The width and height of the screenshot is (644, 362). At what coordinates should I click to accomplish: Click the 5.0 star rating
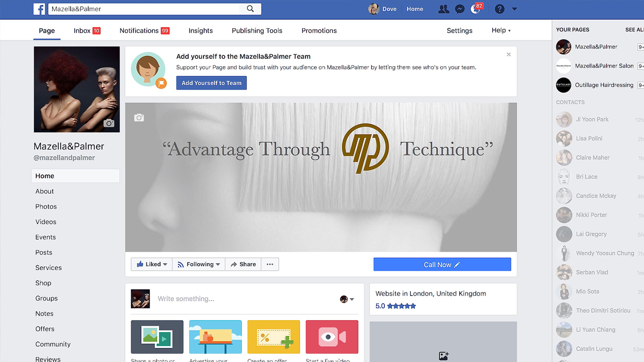click(395, 306)
